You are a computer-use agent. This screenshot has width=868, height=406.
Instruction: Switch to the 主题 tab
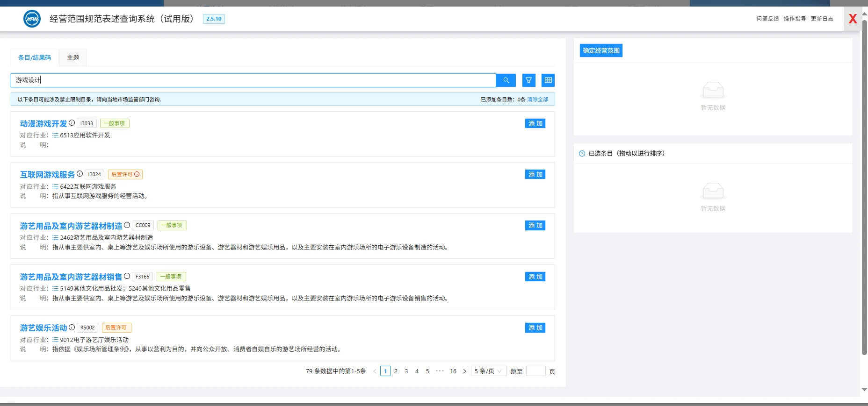(73, 58)
